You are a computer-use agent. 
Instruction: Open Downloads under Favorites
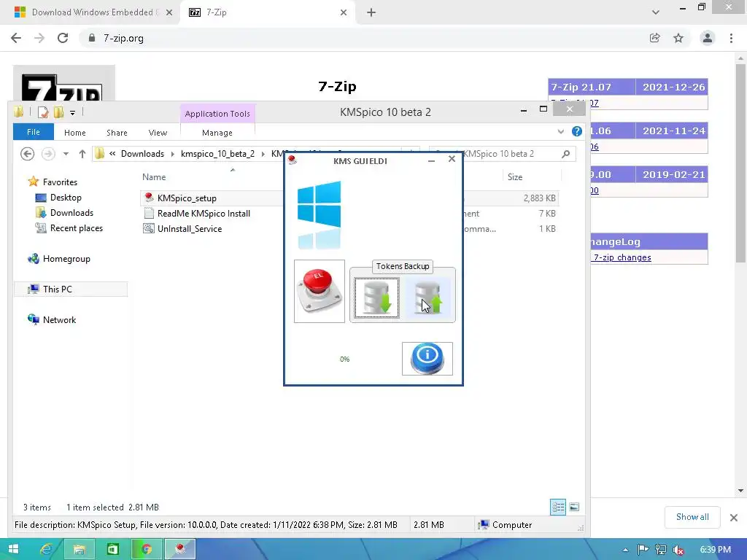point(71,213)
